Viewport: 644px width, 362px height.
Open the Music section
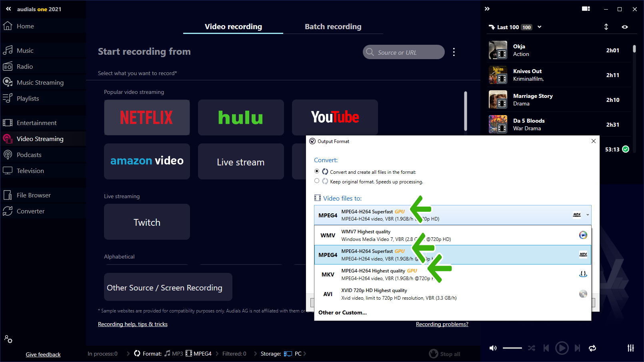click(x=25, y=50)
